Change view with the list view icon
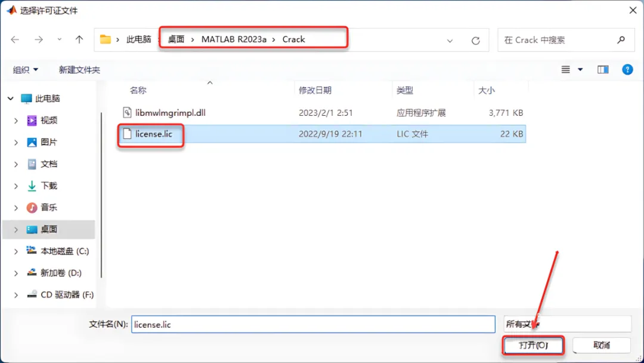The image size is (644, 363). 565,69
